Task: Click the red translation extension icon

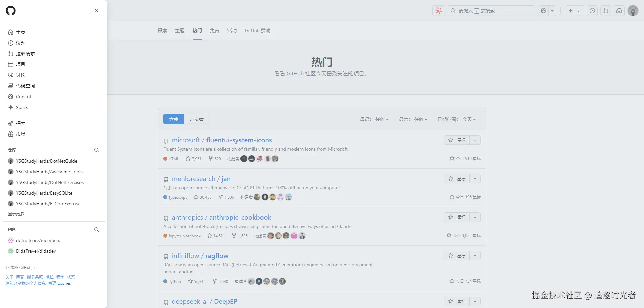Action: point(439,11)
